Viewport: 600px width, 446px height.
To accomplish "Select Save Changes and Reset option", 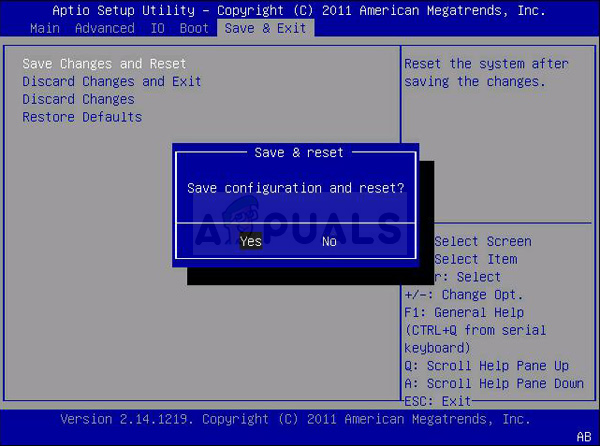I will click(104, 63).
